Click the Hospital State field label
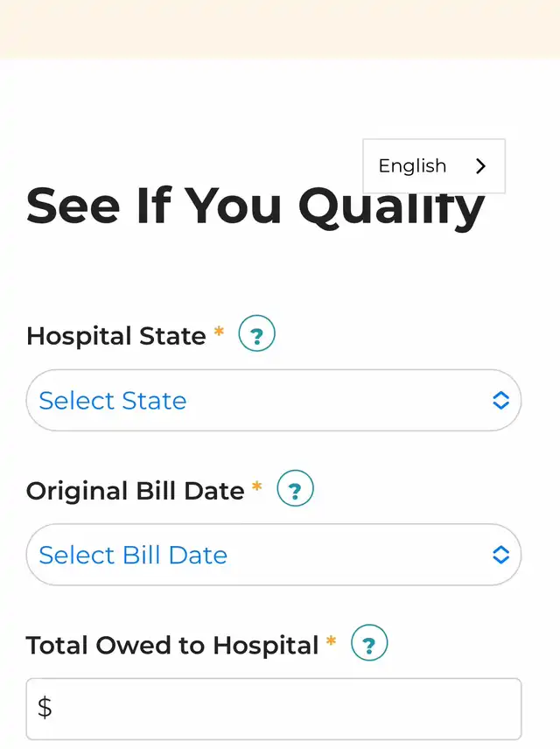 pos(116,336)
